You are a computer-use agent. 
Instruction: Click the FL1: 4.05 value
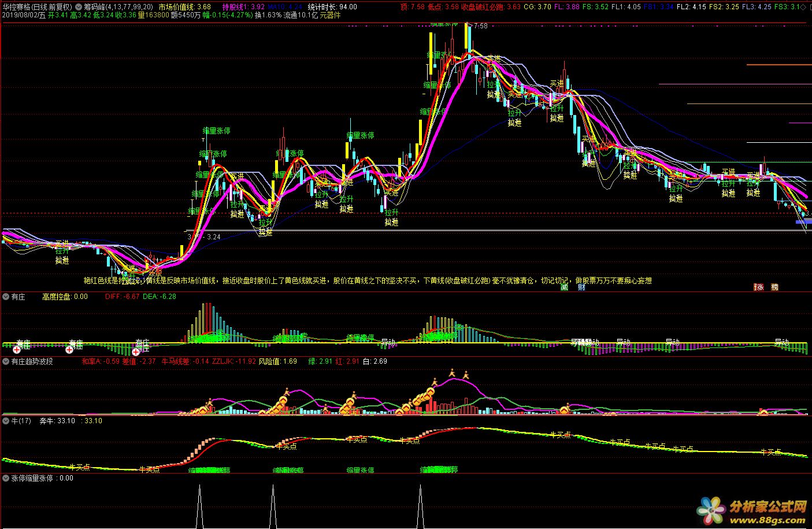(x=626, y=7)
